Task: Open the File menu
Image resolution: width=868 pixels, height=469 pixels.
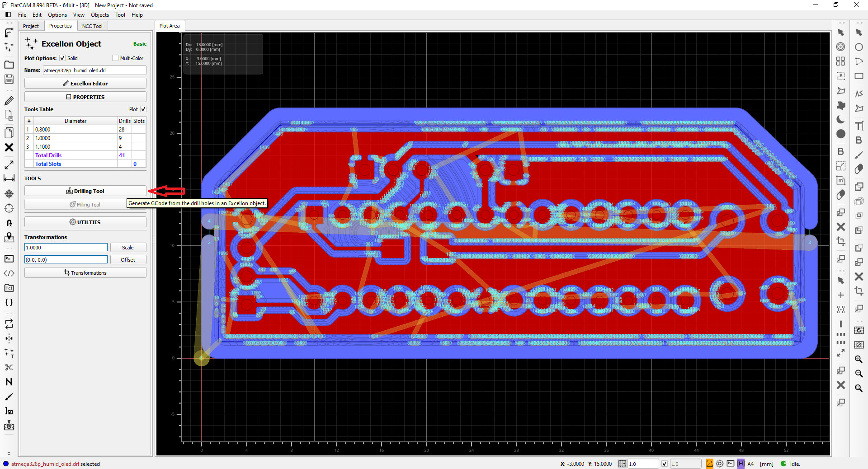Action: [22, 15]
